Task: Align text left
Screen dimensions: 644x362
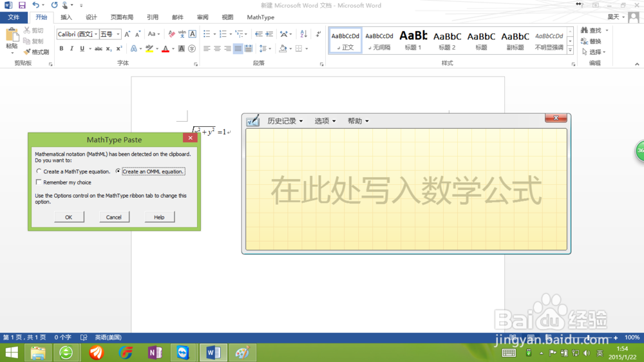Action: [207, 48]
